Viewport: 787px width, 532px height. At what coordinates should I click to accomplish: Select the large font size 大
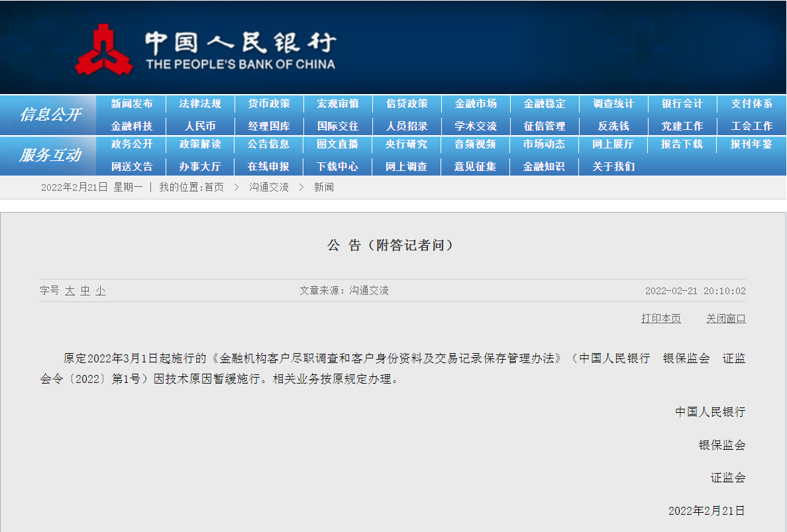69,290
